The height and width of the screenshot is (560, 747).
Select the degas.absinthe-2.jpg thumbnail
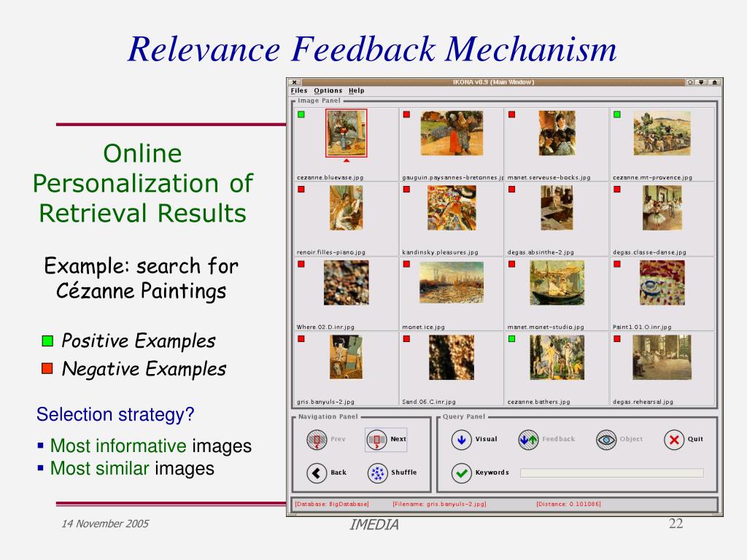click(557, 208)
